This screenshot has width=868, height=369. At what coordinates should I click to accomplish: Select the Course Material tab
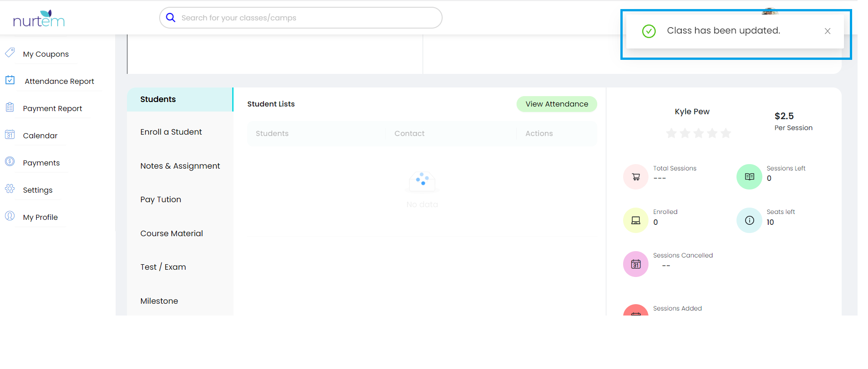(171, 233)
